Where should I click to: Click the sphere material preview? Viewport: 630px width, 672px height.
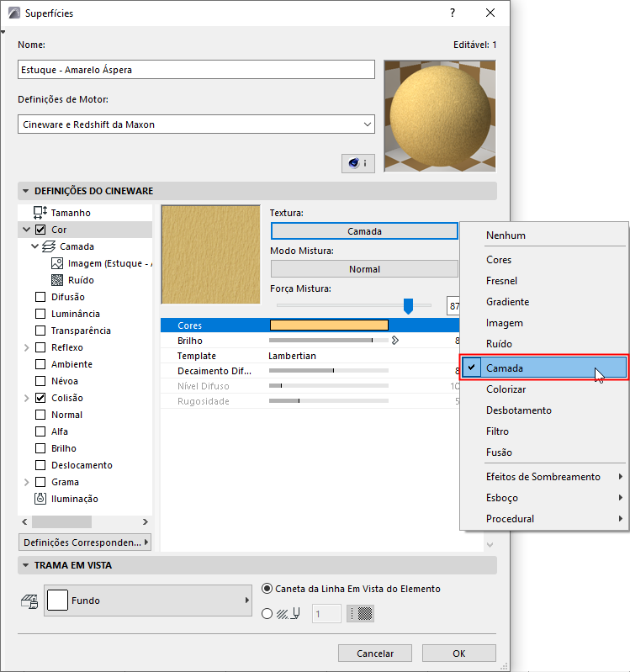click(x=440, y=116)
